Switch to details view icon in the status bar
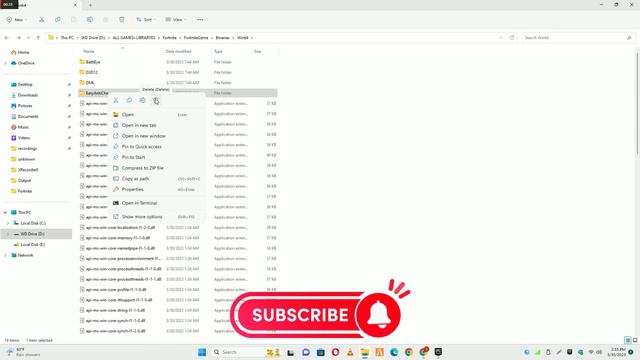The width and height of the screenshot is (640, 360). coord(628,340)
